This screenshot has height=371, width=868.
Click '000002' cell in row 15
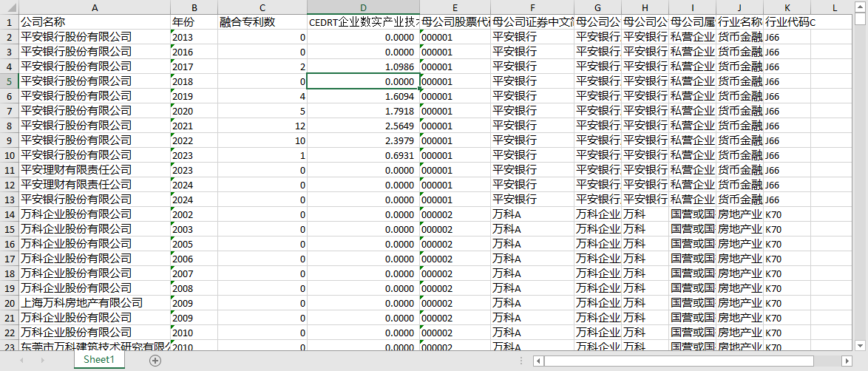(x=455, y=229)
